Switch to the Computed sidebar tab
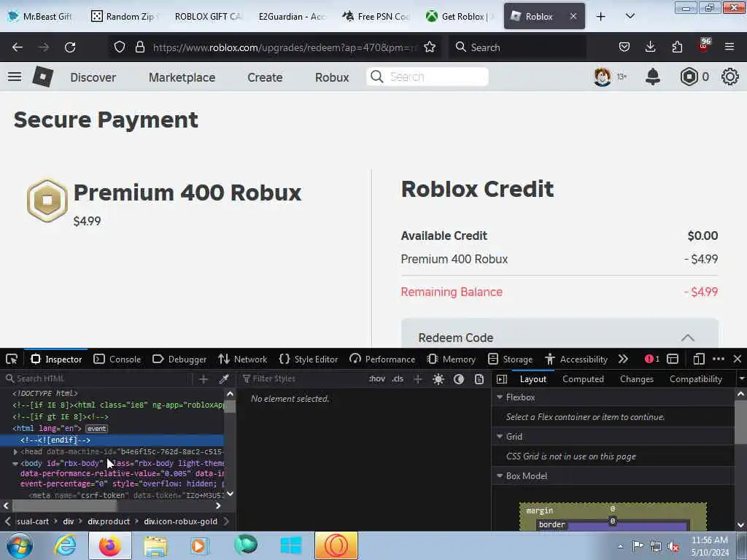This screenshot has width=747, height=560. pos(583,379)
